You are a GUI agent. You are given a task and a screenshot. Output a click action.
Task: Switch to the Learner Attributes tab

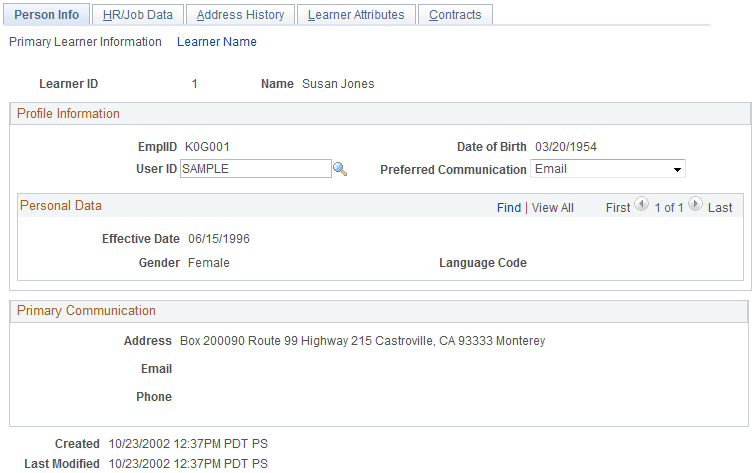coord(356,15)
